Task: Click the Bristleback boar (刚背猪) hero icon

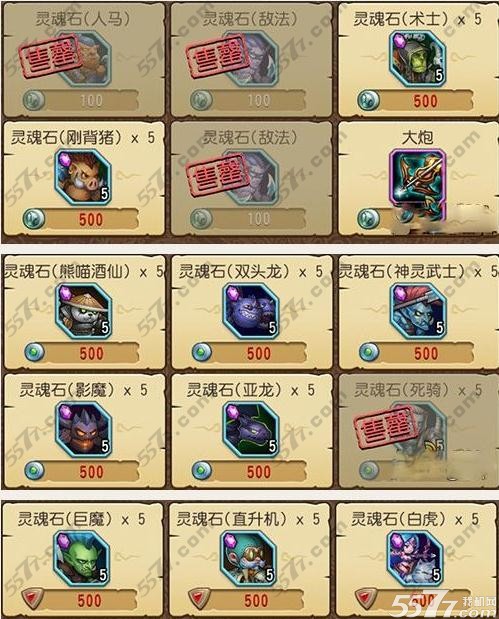Action: tap(83, 177)
